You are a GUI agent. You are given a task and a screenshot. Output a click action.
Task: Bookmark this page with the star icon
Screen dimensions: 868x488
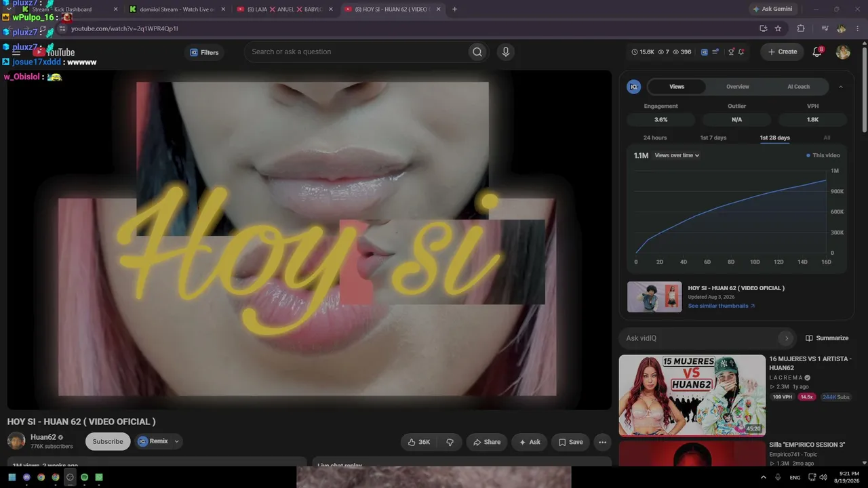pos(778,28)
